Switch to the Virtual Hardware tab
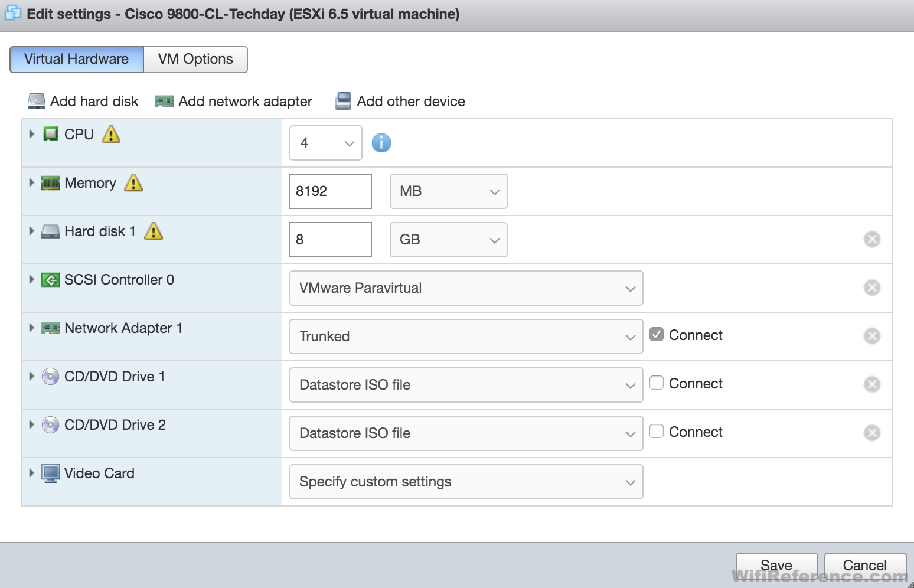 [x=77, y=60]
